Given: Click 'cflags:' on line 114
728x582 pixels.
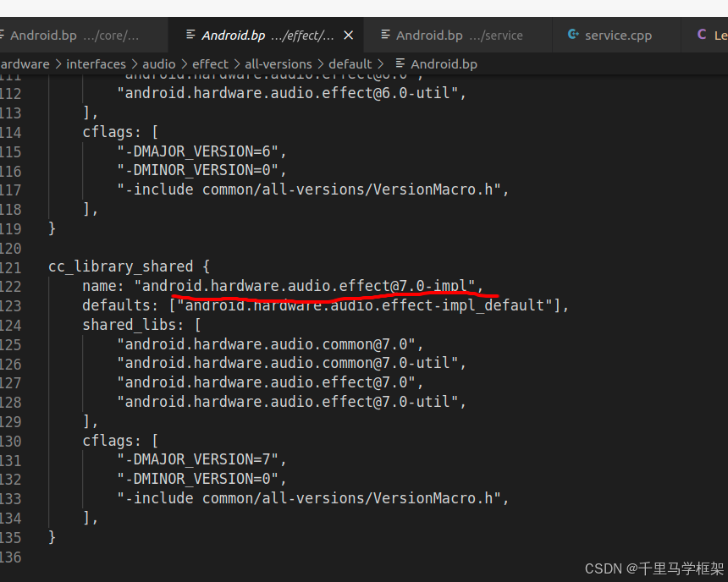Looking at the screenshot, I should tap(112, 132).
